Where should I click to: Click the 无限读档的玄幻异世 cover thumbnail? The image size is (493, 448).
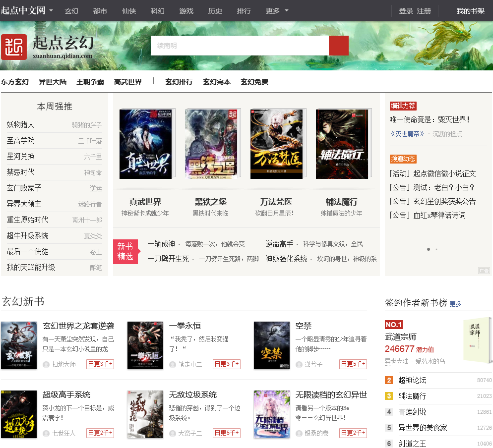coord(272,414)
